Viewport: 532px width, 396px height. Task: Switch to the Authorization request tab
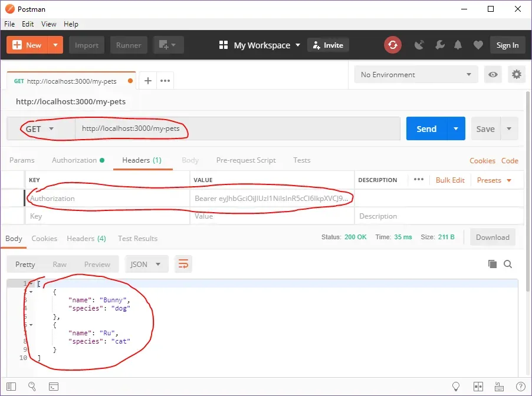[x=74, y=160]
